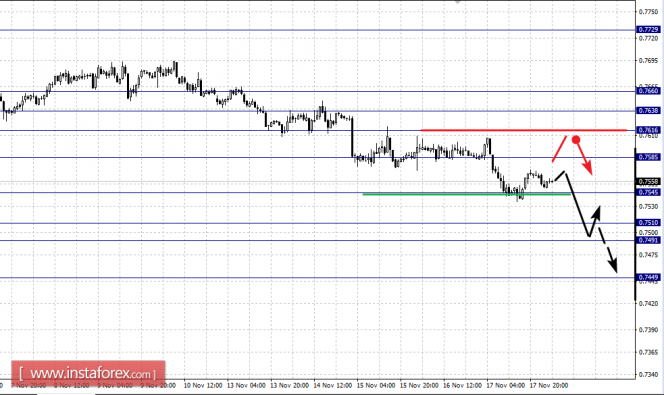664x395 pixels.
Task: Click the 10 Nov 12:00 time label
Action: (x=203, y=386)
